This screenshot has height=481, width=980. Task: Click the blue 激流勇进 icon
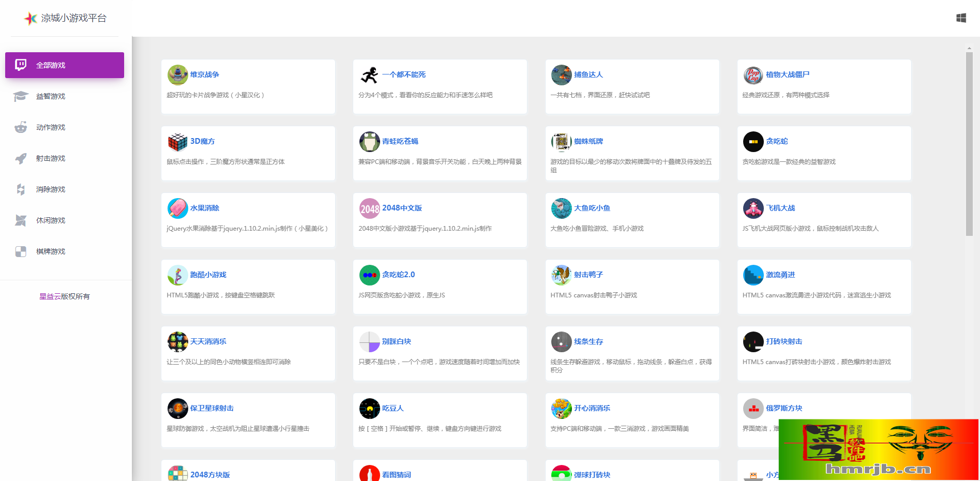[x=753, y=275]
